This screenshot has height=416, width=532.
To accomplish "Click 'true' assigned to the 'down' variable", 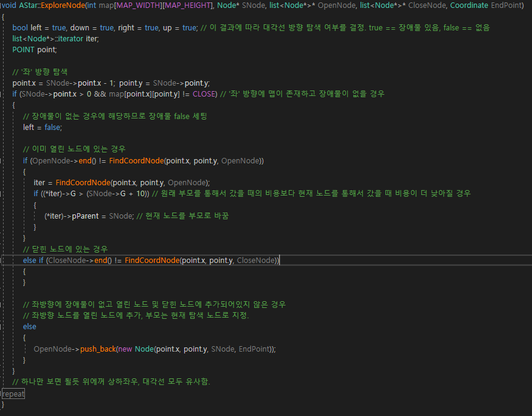I will click(x=107, y=28).
